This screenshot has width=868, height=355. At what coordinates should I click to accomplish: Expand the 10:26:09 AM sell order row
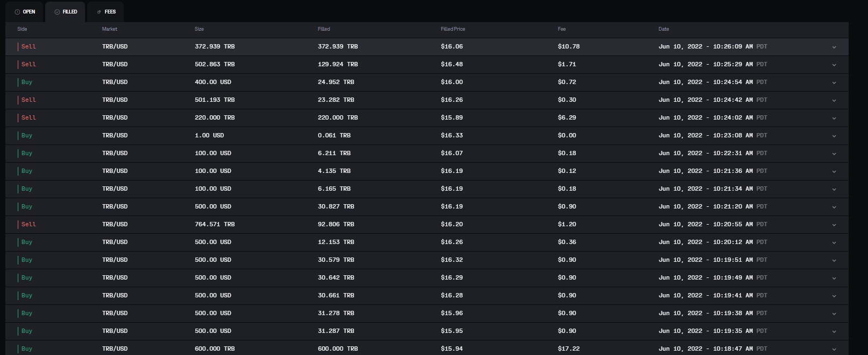coord(834,47)
